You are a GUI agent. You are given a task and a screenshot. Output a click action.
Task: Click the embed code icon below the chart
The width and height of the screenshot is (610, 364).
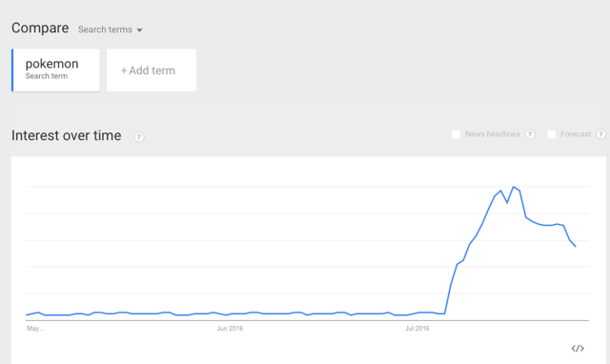tap(578, 348)
